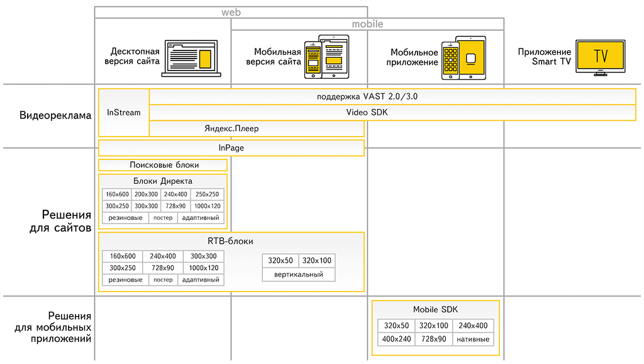Click the "InPage" bar
Image resolution: width=644 pixels, height=364 pixels.
231,148
